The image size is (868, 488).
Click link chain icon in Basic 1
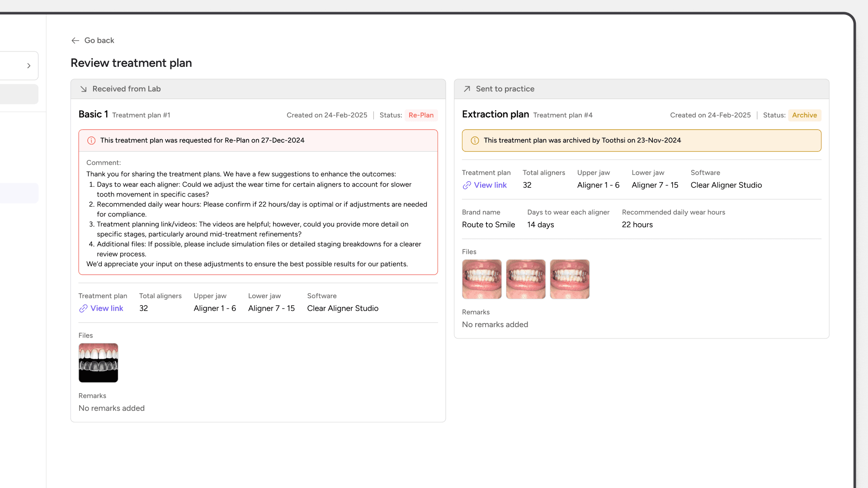[x=83, y=309]
